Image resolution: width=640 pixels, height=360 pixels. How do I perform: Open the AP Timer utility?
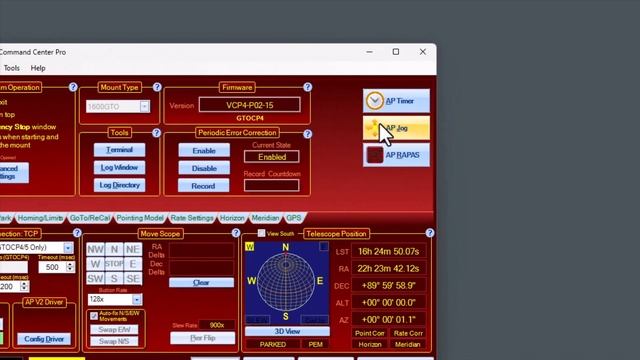click(396, 101)
